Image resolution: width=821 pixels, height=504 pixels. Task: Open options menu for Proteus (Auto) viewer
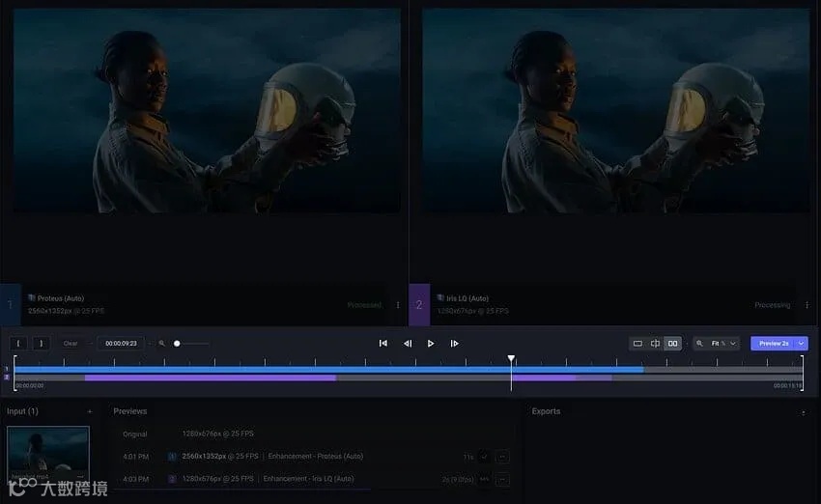[398, 305]
